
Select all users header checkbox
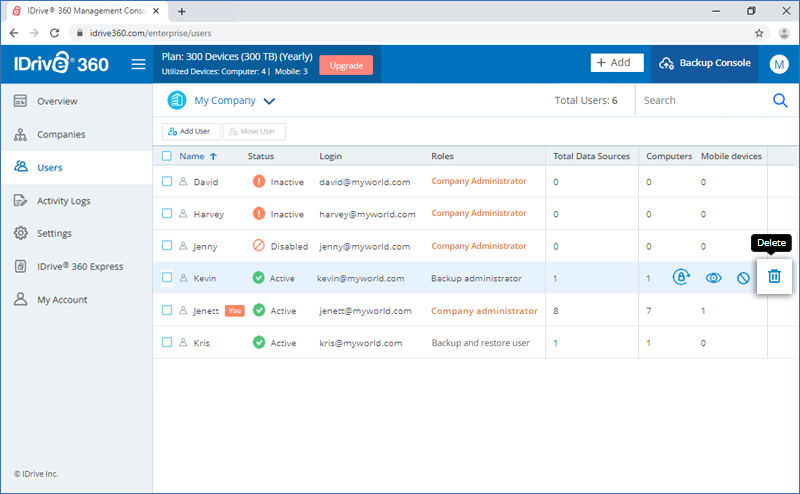(167, 156)
